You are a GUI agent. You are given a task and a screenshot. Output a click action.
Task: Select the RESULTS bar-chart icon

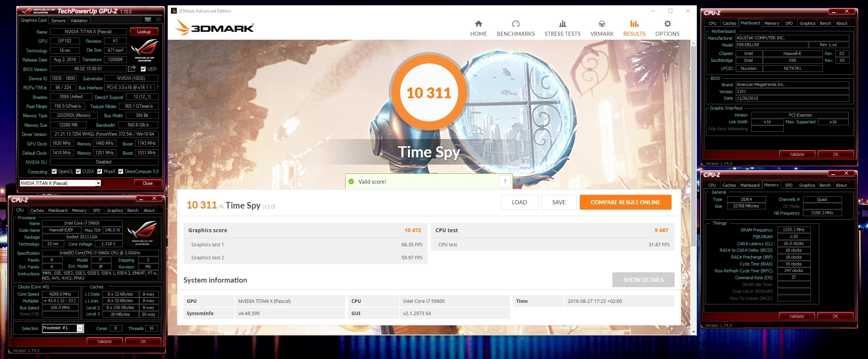pos(634,24)
